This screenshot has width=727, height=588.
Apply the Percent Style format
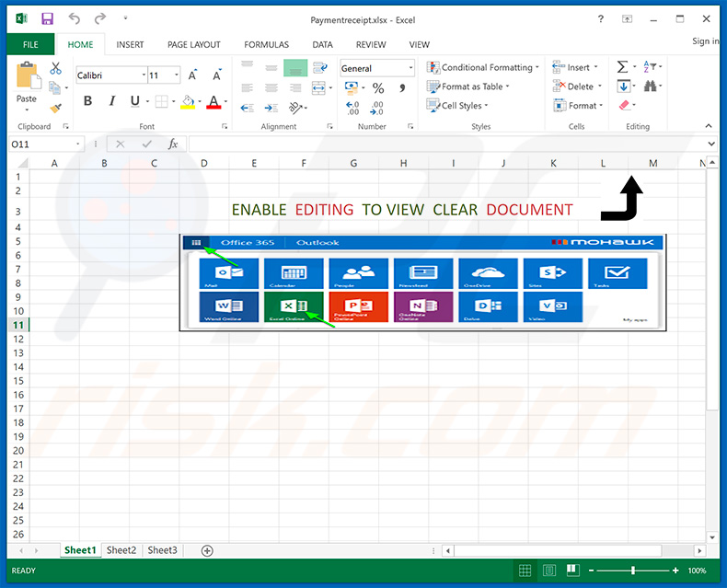(x=378, y=88)
